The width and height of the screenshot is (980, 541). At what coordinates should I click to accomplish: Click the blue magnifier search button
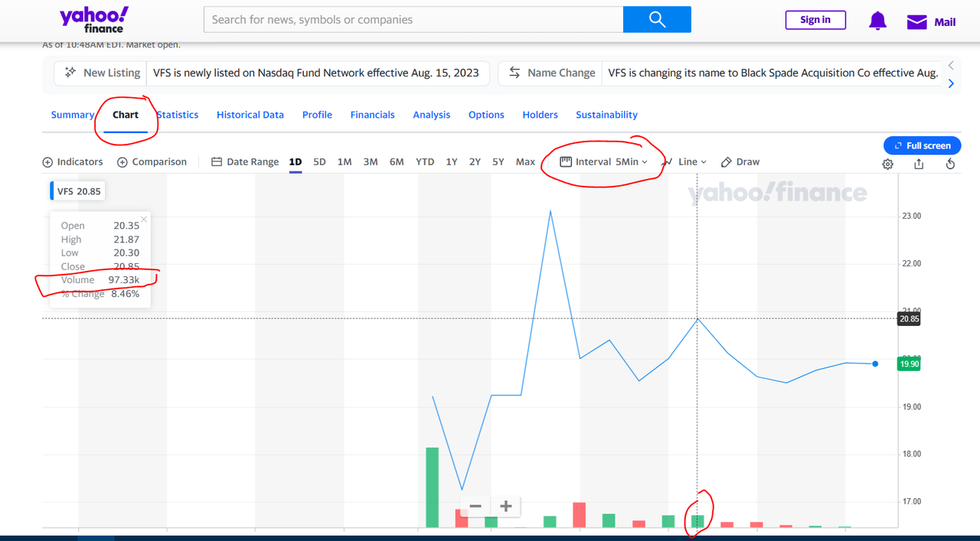tap(657, 20)
